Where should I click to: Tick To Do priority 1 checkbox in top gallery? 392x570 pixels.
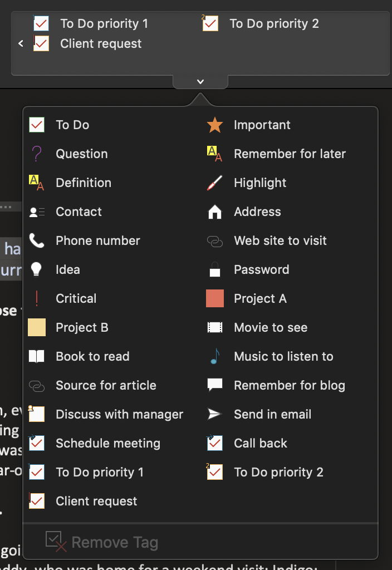(x=41, y=23)
